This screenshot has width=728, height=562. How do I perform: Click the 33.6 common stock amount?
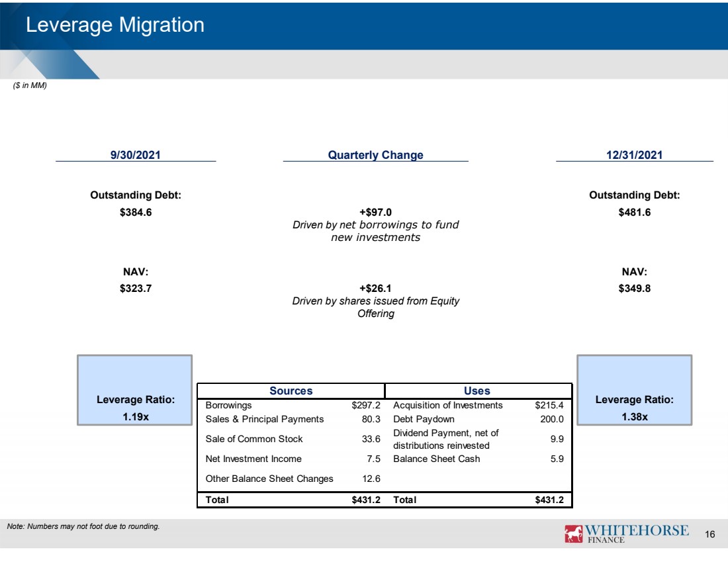(371, 439)
